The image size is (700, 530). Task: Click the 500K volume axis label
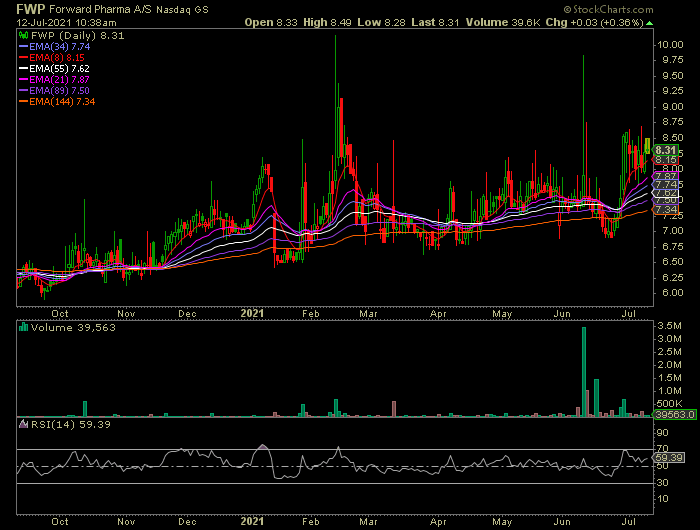669,404
